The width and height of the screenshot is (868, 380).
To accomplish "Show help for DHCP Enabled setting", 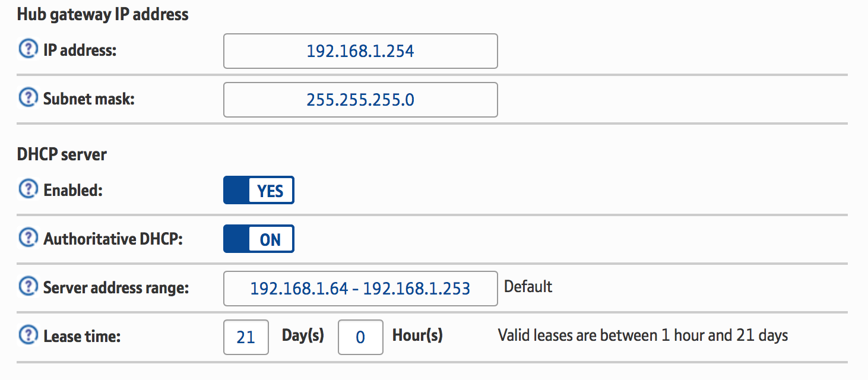I will pyautogui.click(x=28, y=190).
